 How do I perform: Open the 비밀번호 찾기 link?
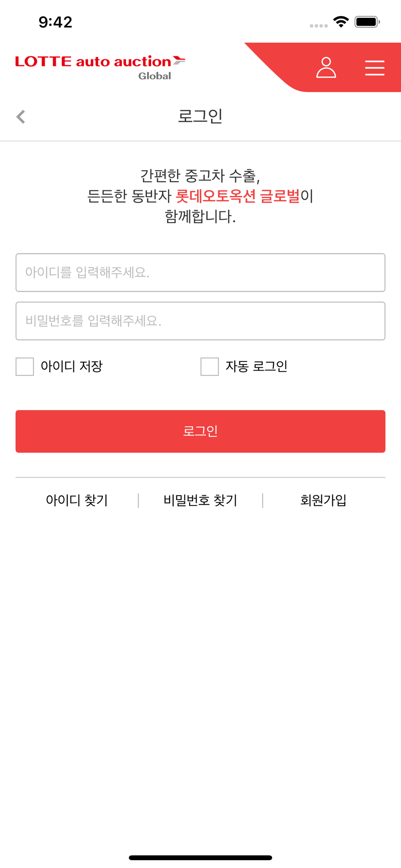pyautogui.click(x=200, y=500)
